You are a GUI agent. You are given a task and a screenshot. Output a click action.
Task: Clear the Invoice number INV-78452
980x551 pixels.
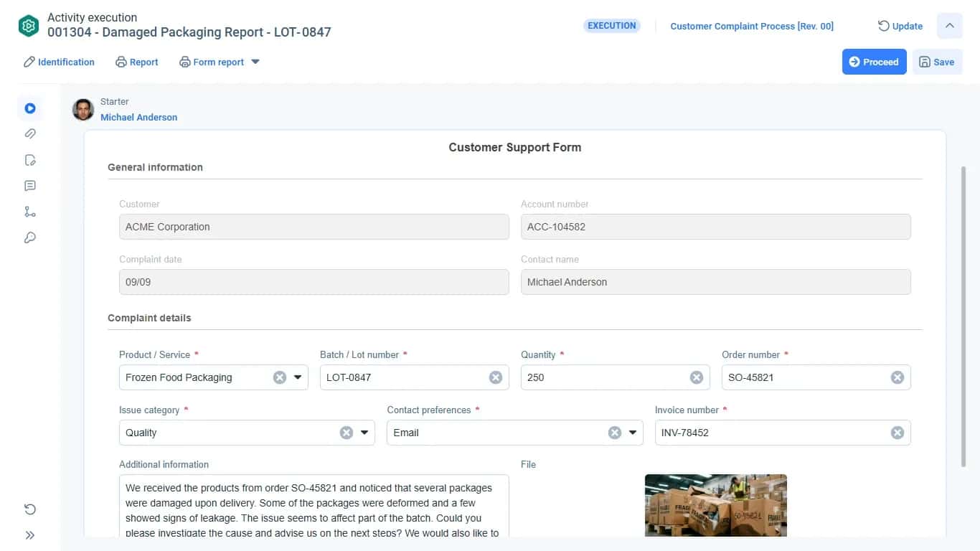pyautogui.click(x=897, y=433)
